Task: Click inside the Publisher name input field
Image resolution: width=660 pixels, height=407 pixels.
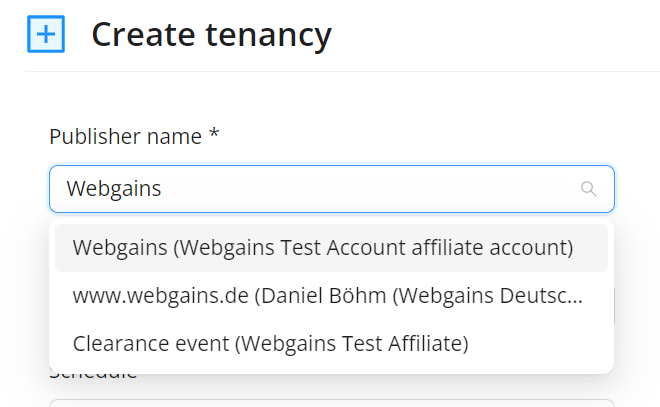Action: coord(331,189)
